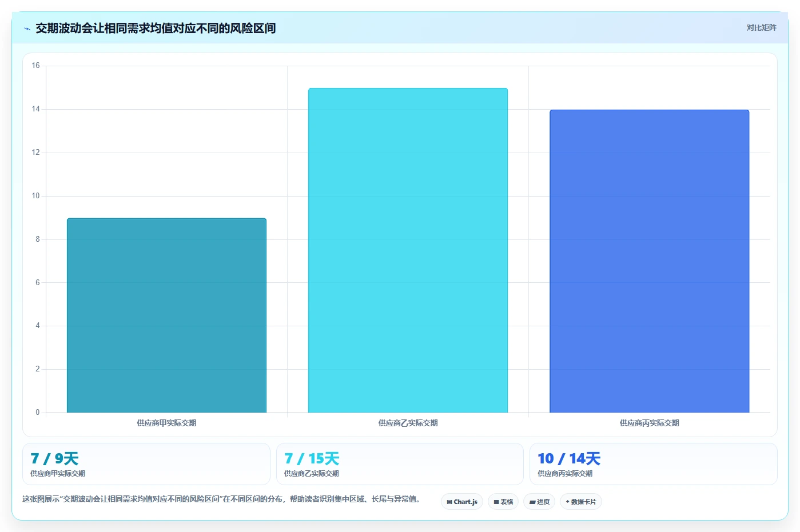Click x-axis label 供应商丙实际交期
The width and height of the screenshot is (800, 532).
(x=649, y=423)
